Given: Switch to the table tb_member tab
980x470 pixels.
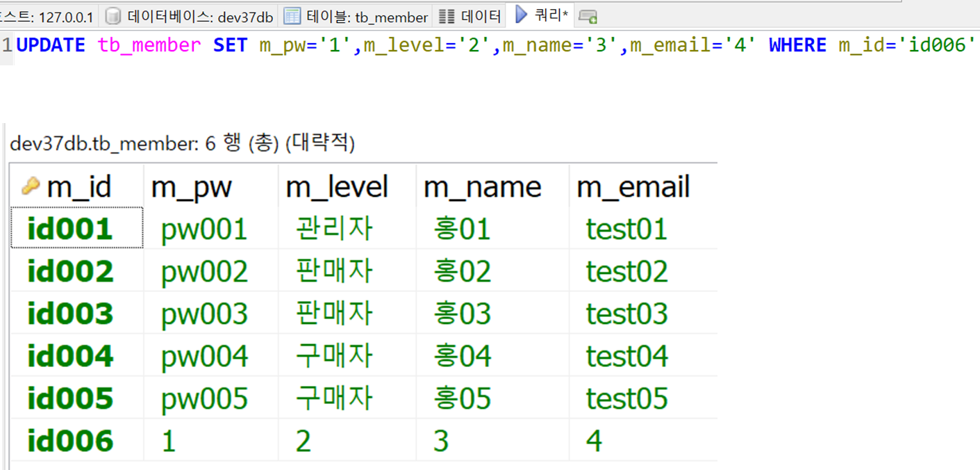Looking at the screenshot, I should pos(356,17).
